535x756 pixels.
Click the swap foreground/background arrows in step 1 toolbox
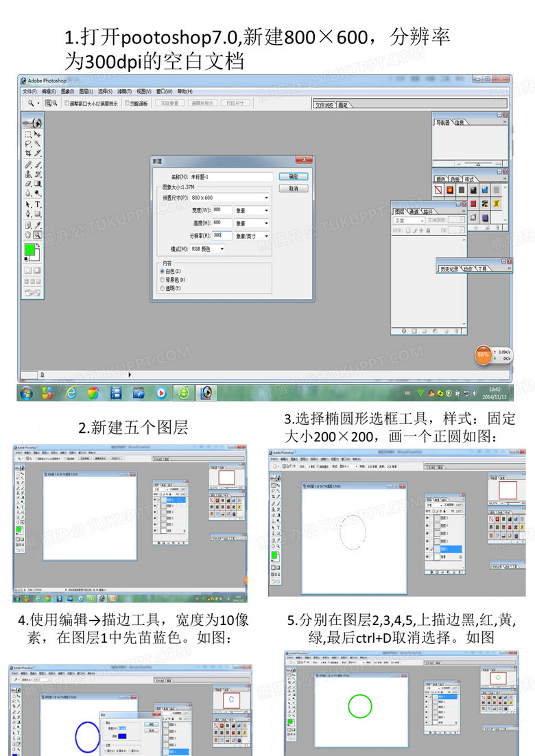click(38, 245)
